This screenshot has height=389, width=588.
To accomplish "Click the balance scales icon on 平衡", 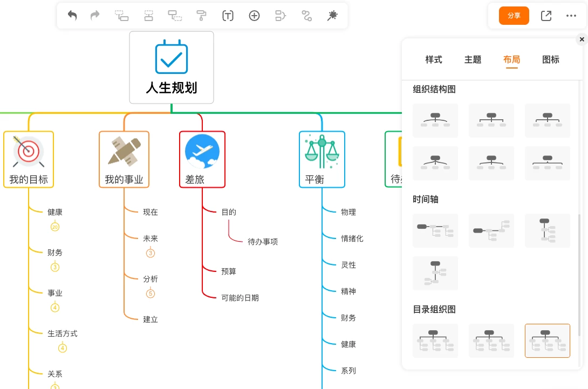I will tap(322, 151).
